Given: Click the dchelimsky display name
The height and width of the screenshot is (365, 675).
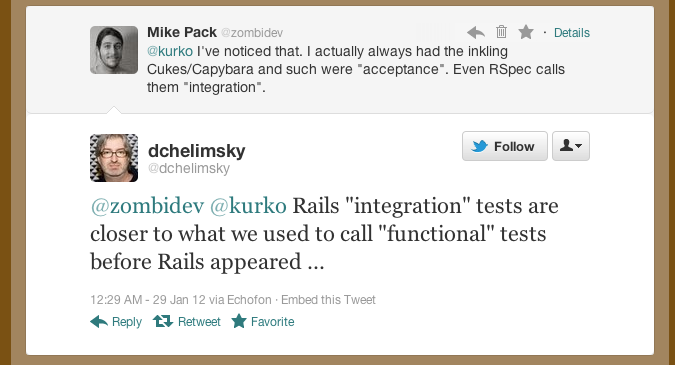Looking at the screenshot, I should click(197, 151).
